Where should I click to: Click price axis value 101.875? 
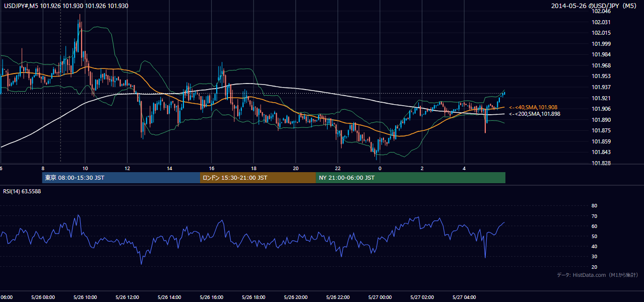[601, 131]
